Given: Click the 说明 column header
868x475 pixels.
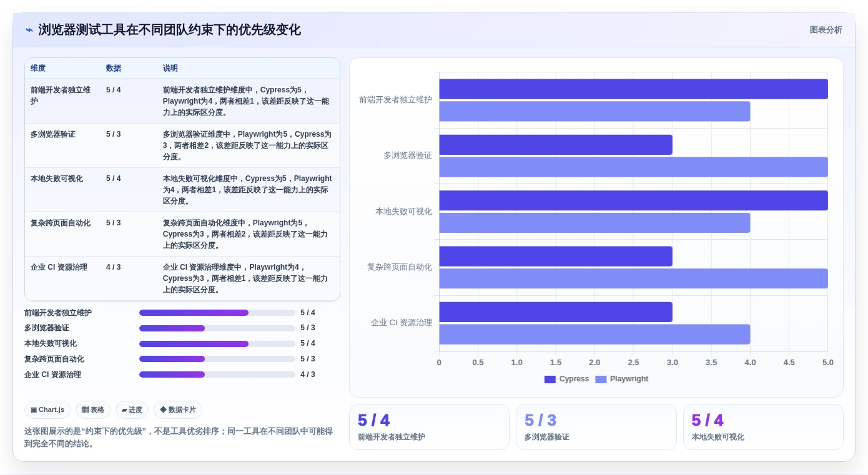Looking at the screenshot, I should tap(170, 68).
